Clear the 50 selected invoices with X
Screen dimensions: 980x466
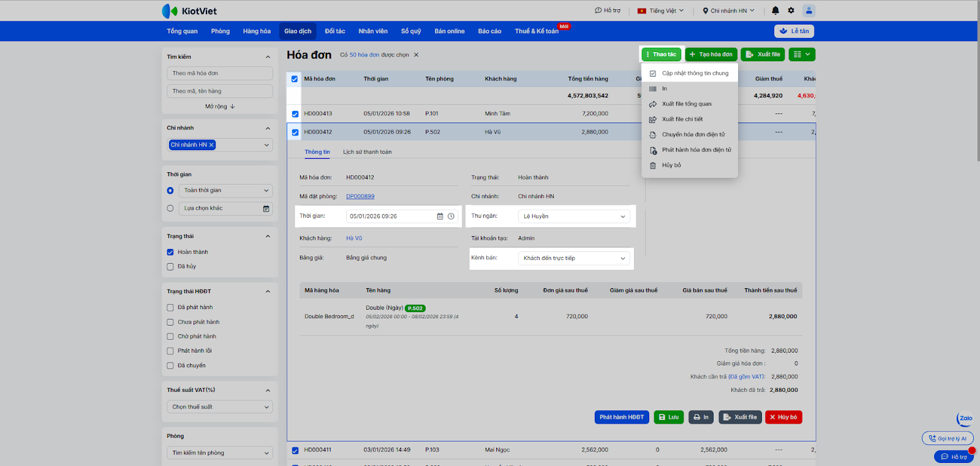[417, 55]
